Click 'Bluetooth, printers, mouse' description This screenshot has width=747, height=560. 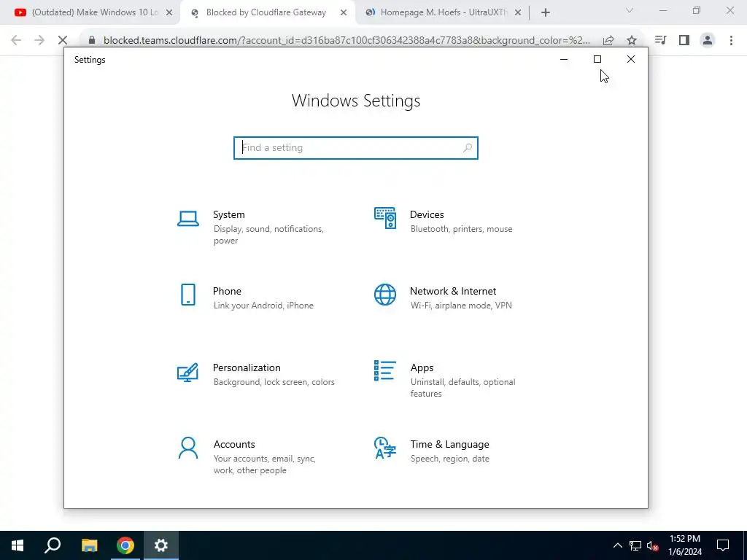(462, 229)
